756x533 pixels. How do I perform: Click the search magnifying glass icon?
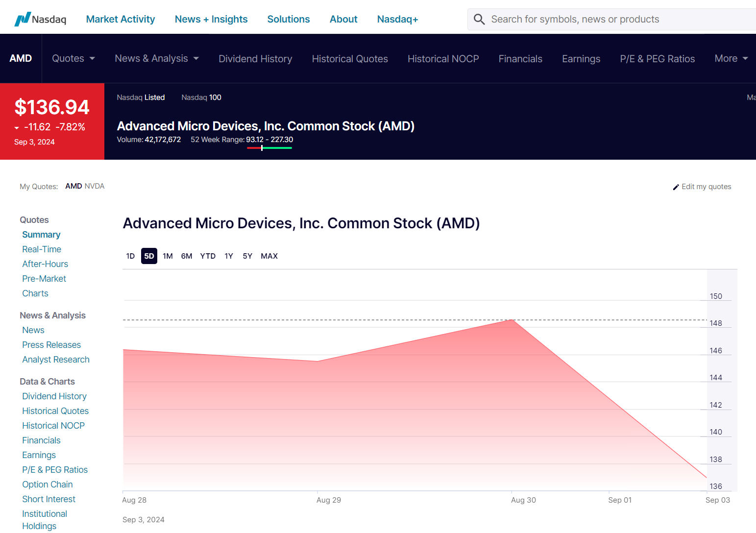pos(479,19)
